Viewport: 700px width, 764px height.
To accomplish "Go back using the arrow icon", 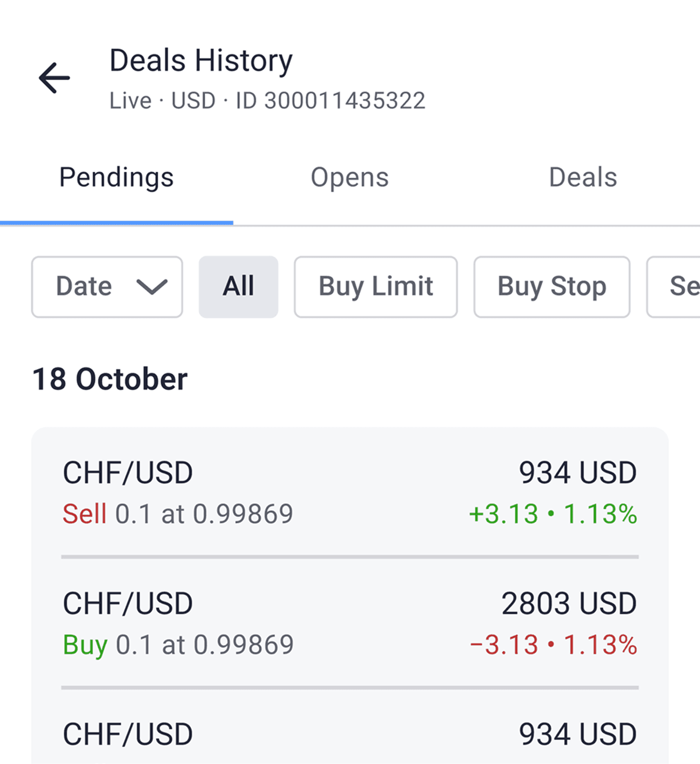I will point(54,78).
